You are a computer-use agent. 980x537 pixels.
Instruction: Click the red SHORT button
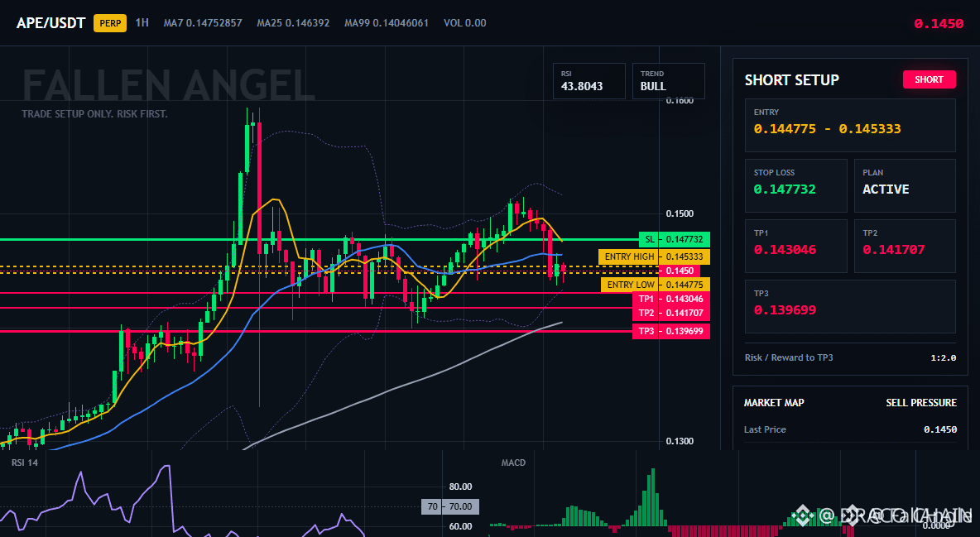pyautogui.click(x=929, y=79)
